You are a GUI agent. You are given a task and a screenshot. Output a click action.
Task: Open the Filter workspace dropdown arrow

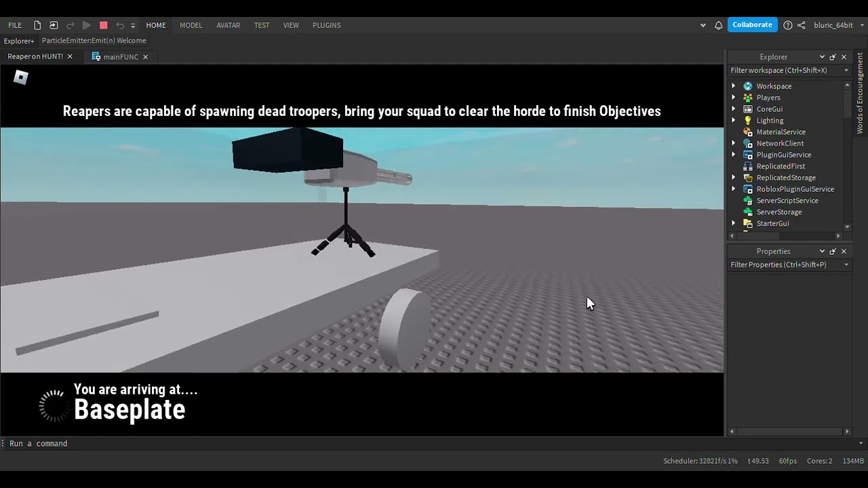845,70
